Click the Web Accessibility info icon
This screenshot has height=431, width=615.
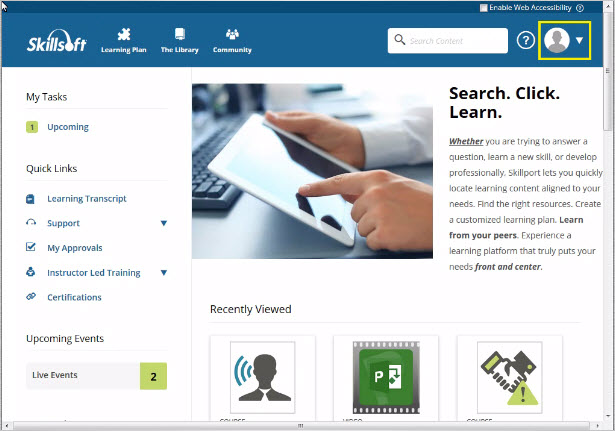(580, 7)
